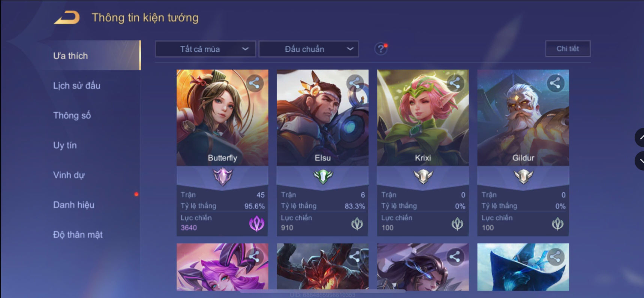
Task: Open the question mark help icon
Action: pyautogui.click(x=381, y=49)
